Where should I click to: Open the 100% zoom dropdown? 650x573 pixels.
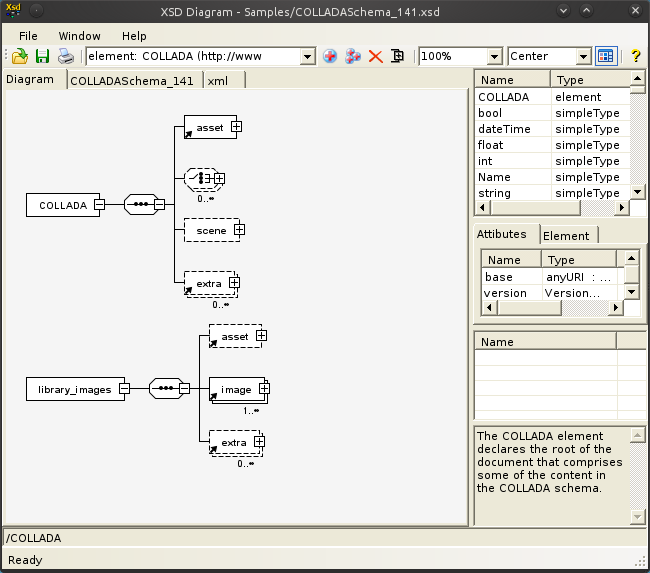pos(494,56)
